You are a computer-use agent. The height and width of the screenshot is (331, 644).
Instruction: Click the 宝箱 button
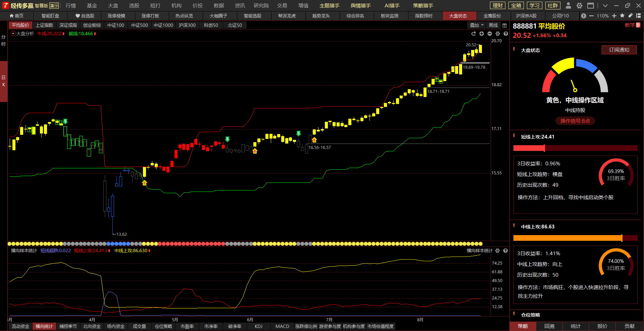(x=516, y=5)
